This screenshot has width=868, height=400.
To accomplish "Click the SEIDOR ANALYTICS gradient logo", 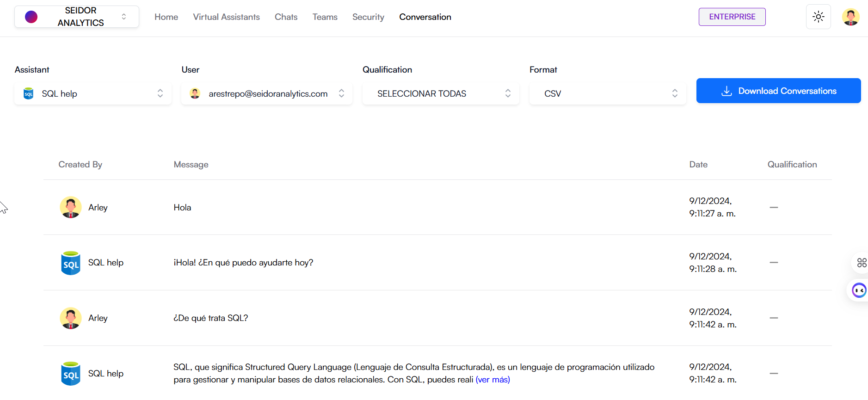I will (x=31, y=17).
